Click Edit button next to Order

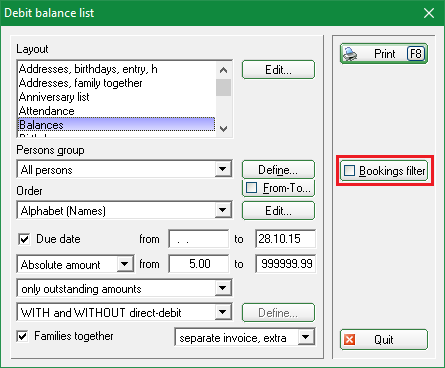pyautogui.click(x=278, y=211)
